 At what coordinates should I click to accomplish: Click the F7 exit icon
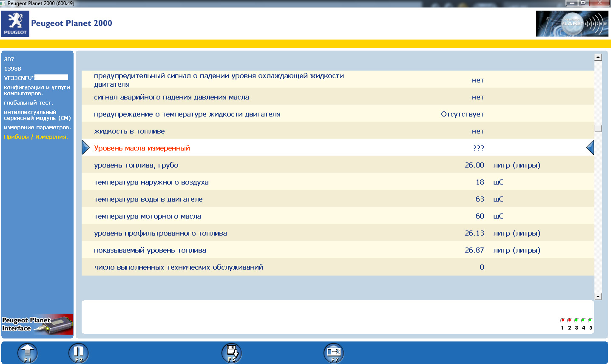(334, 353)
